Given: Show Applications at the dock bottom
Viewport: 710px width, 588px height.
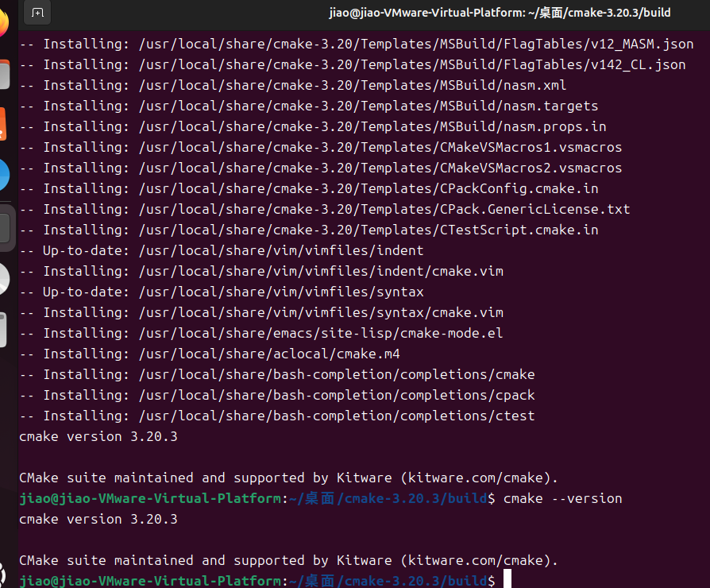Looking at the screenshot, I should (x=3, y=574).
